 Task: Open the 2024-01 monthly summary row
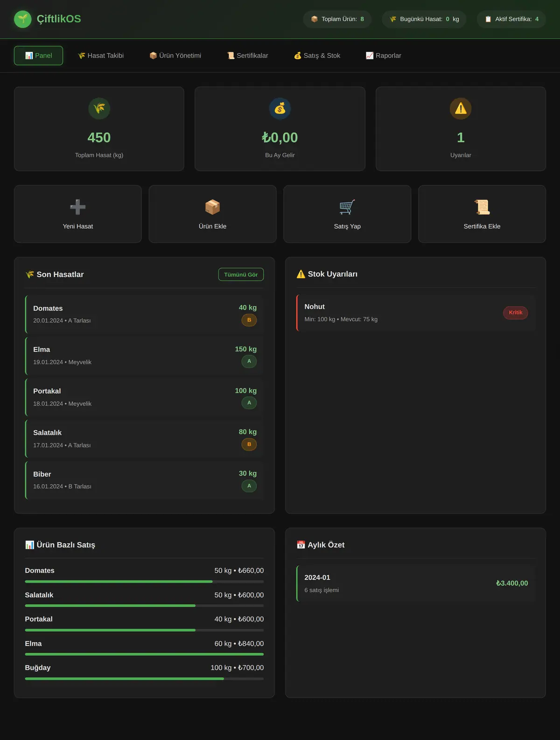(416, 584)
